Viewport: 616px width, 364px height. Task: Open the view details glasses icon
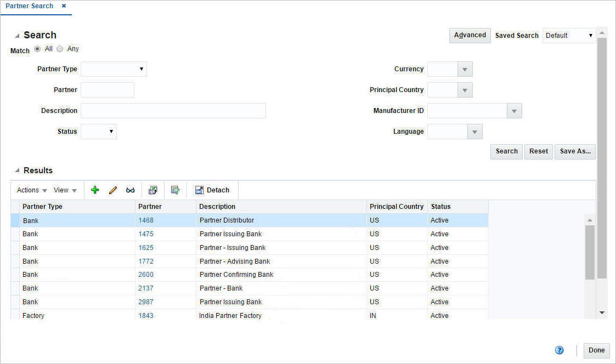point(130,190)
